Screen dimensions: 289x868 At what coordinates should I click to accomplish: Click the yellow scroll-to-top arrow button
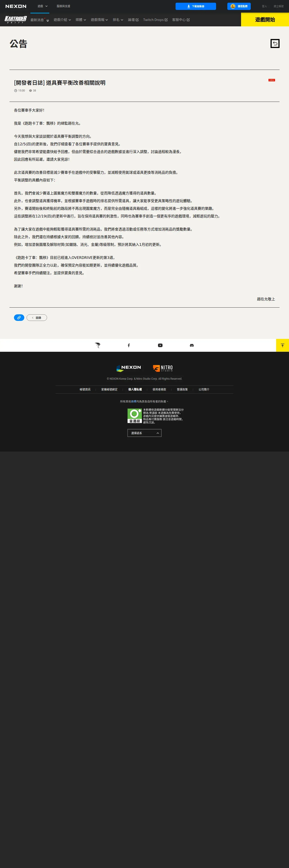[282, 345]
